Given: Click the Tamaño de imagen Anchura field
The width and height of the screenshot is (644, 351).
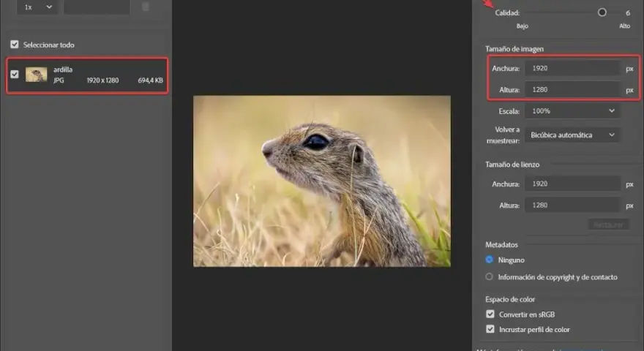Looking at the screenshot, I should tap(572, 68).
